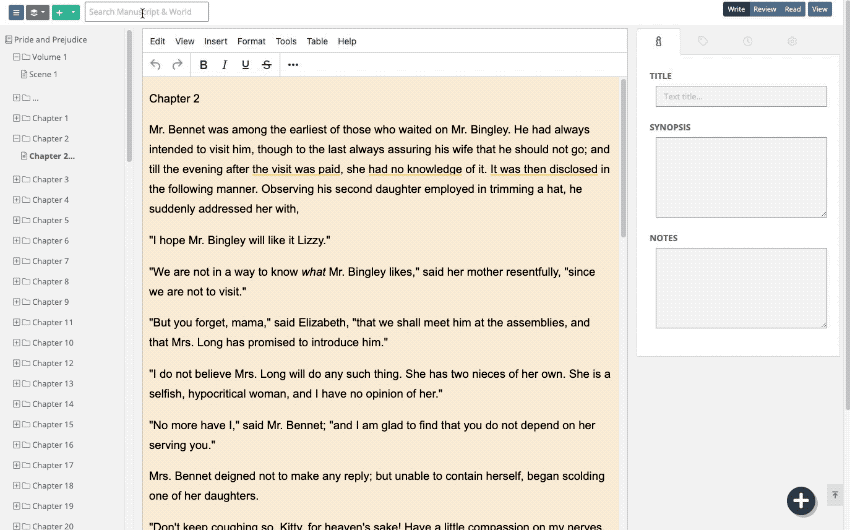Expand the Chapter 5 folder
Image resolution: width=850 pixels, height=530 pixels.
tap(16, 220)
